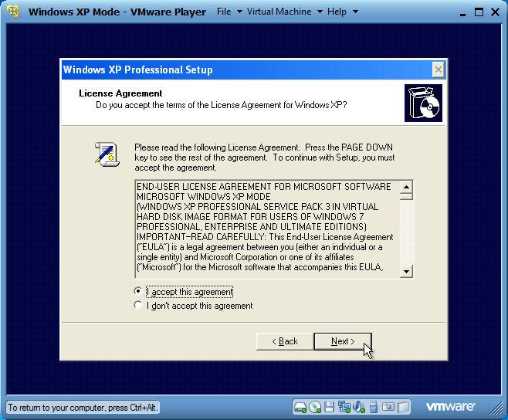Click the network adapter status icon
This screenshot has width=508, height=420.
pyautogui.click(x=344, y=407)
